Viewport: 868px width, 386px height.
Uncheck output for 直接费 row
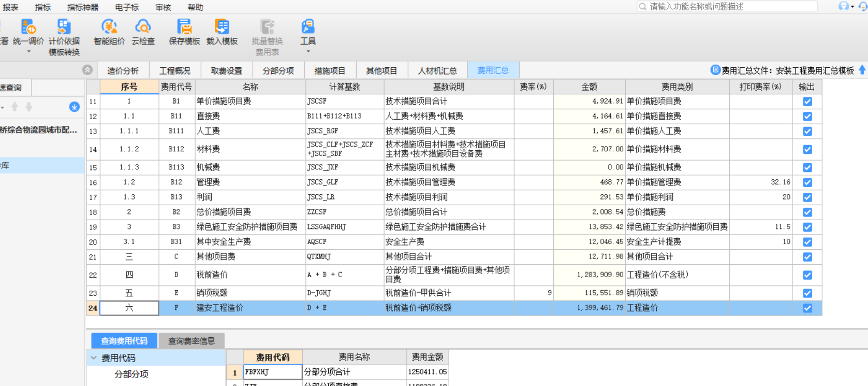(x=807, y=117)
